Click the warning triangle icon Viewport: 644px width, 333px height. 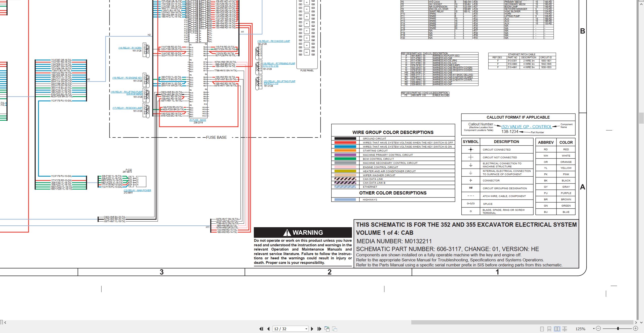point(287,233)
